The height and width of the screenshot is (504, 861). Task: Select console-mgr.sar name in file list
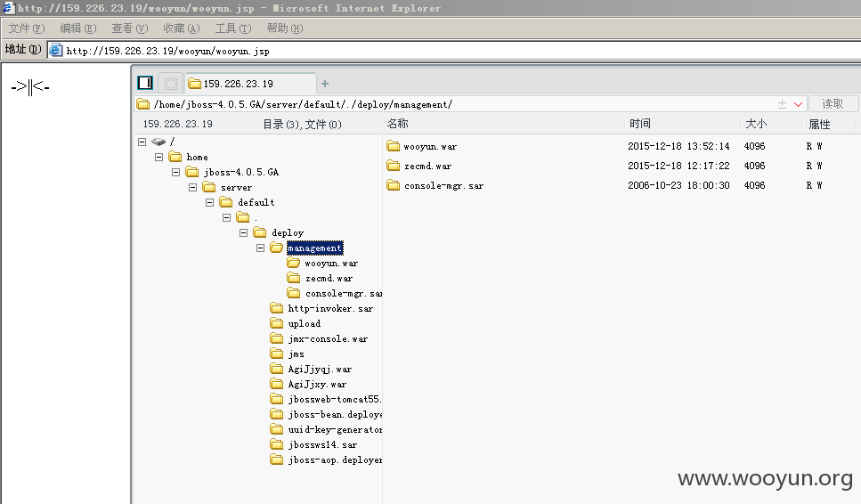coord(443,185)
